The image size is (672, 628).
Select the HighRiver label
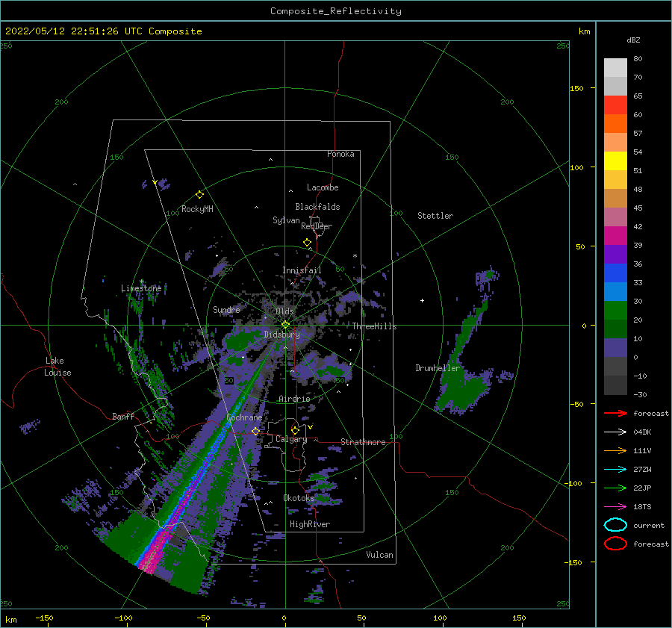(x=309, y=524)
